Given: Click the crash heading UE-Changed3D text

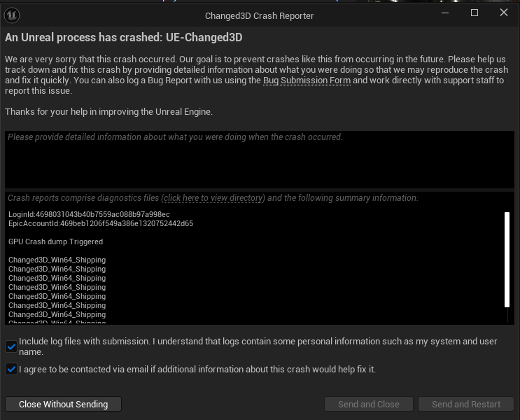Looking at the screenshot, I should [x=204, y=38].
